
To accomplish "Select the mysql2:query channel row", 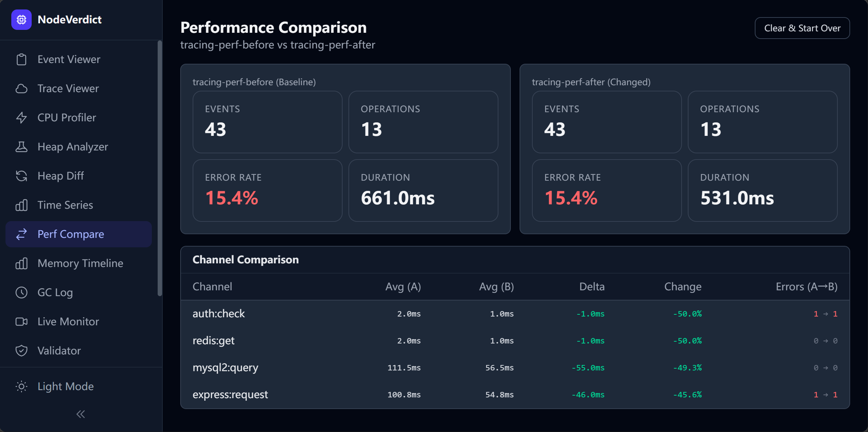I will pos(515,368).
